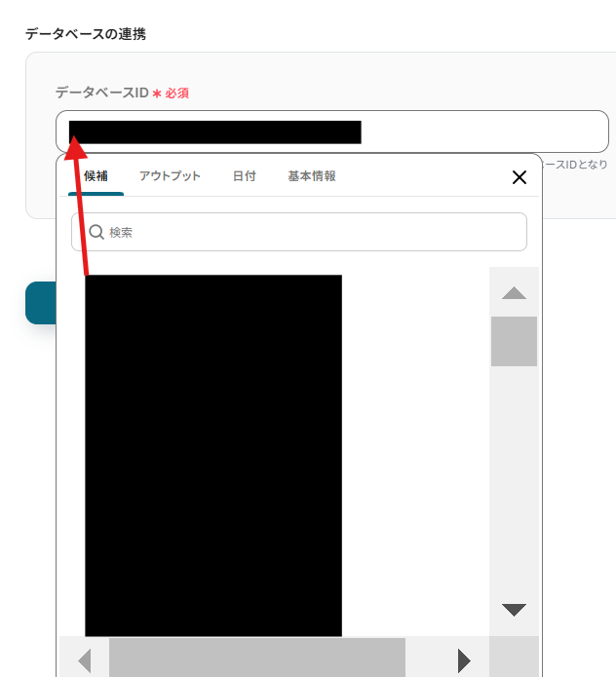Click the magnifier icon in search box
The image size is (616, 677).
point(96,232)
